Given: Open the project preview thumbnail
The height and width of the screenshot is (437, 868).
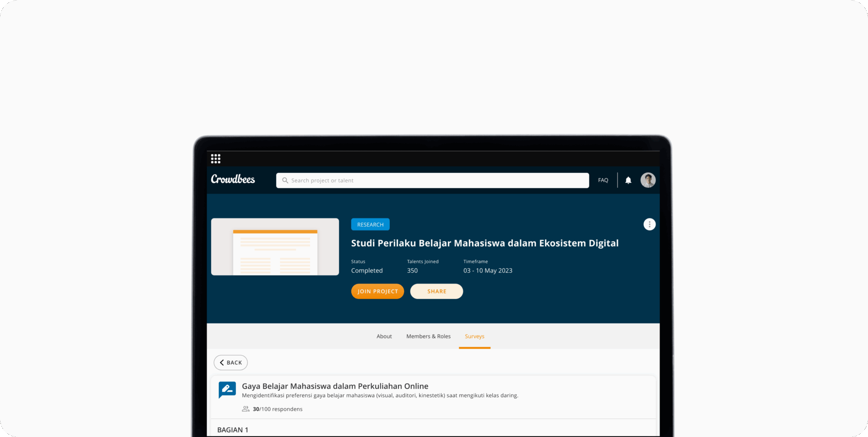Looking at the screenshot, I should 275,247.
